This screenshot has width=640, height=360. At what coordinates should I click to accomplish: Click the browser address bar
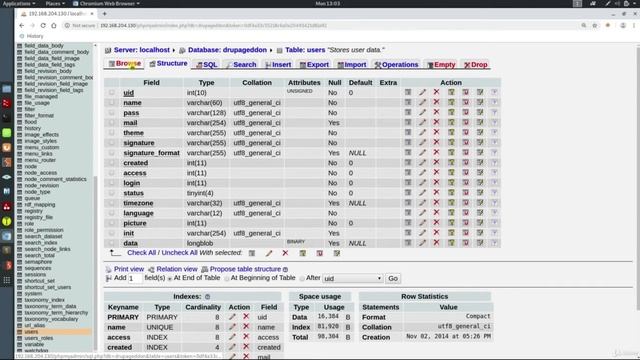tap(318, 25)
